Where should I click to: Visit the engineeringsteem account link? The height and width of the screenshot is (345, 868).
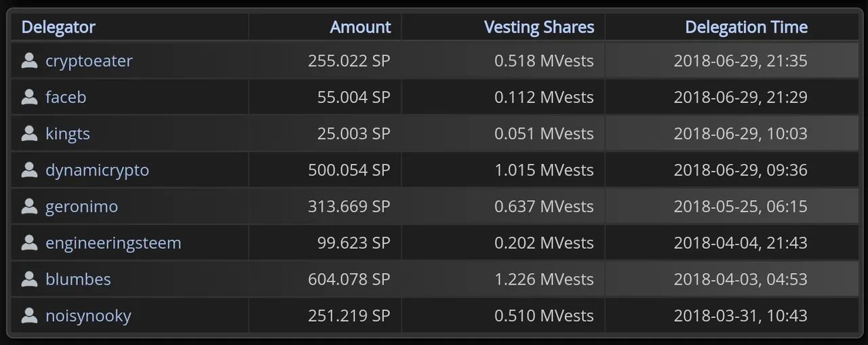click(113, 243)
